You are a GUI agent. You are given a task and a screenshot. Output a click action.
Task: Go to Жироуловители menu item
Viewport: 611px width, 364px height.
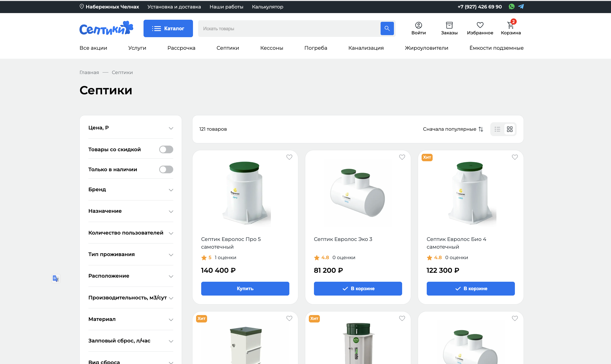point(426,48)
